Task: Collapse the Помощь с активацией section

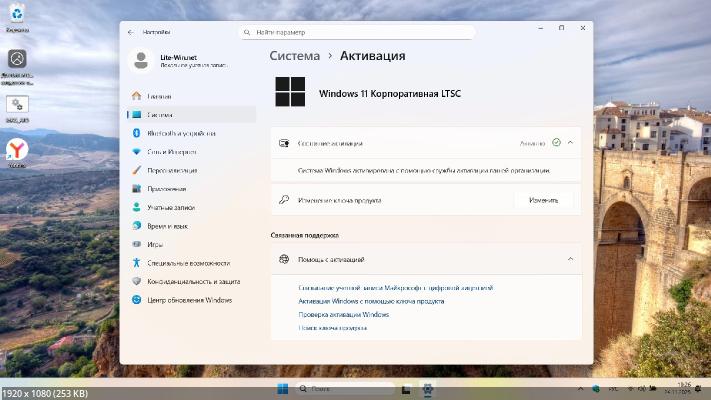Action: pos(570,259)
